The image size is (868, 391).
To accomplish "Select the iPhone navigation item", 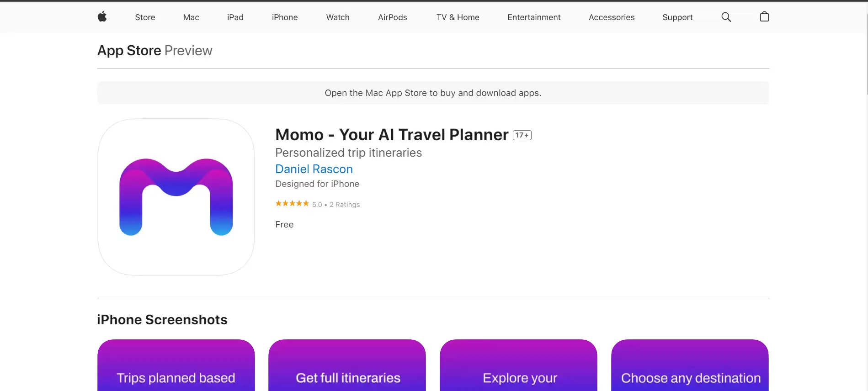I will point(284,17).
